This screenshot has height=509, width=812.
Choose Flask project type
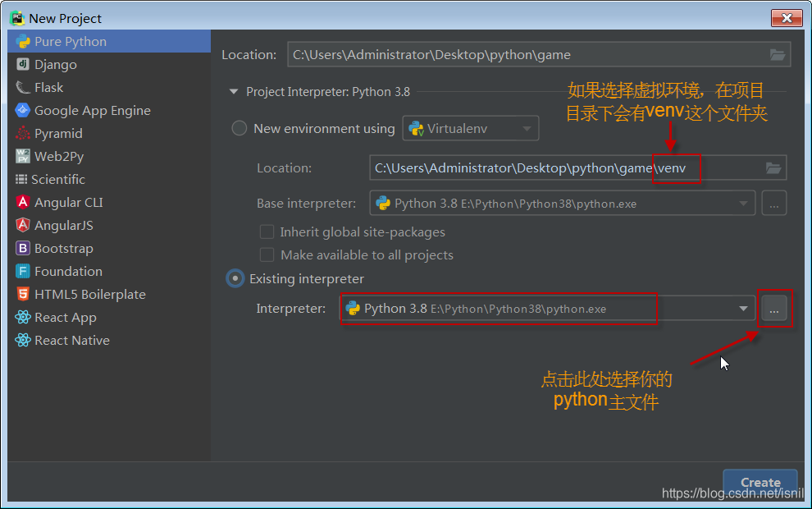pos(109,87)
